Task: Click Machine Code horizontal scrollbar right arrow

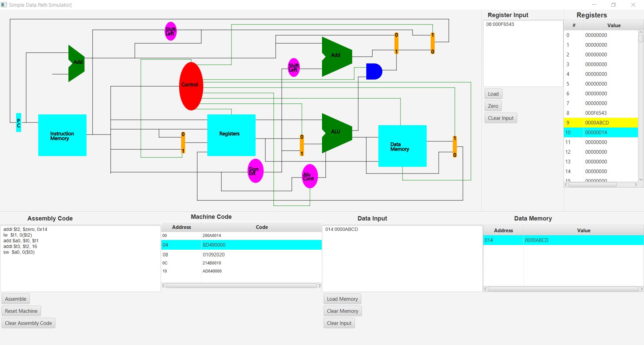Action: [x=319, y=286]
